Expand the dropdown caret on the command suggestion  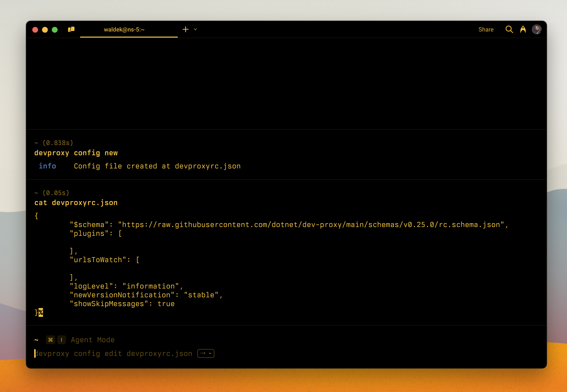[x=210, y=353]
